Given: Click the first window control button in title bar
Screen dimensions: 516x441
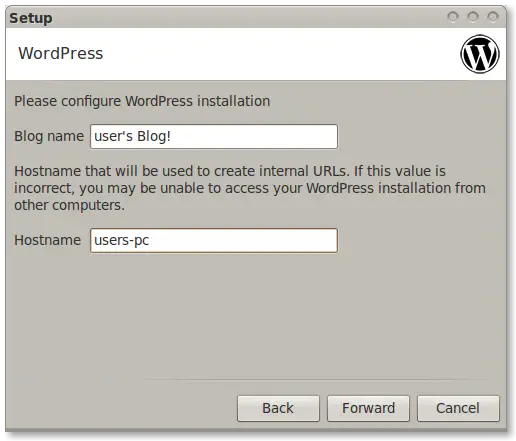Looking at the screenshot, I should tap(453, 16).
